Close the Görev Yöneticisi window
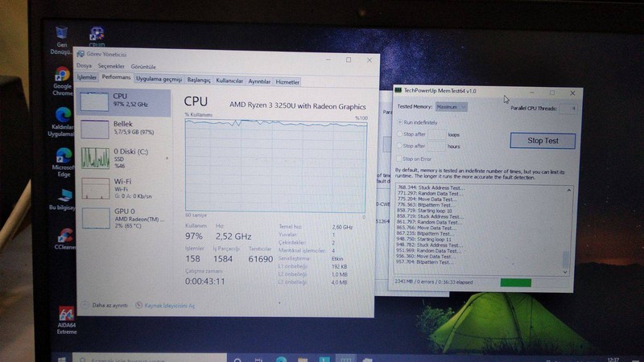The height and width of the screenshot is (362, 644). click(x=369, y=60)
